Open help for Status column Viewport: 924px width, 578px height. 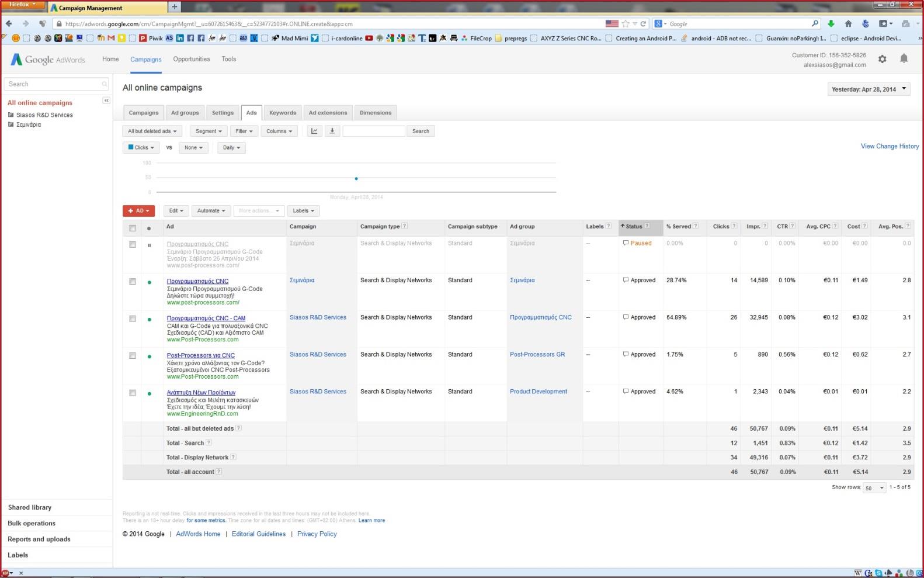click(x=647, y=226)
